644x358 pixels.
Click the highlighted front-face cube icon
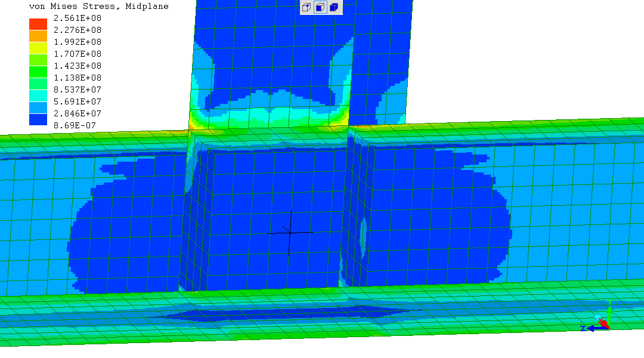pyautogui.click(x=320, y=7)
